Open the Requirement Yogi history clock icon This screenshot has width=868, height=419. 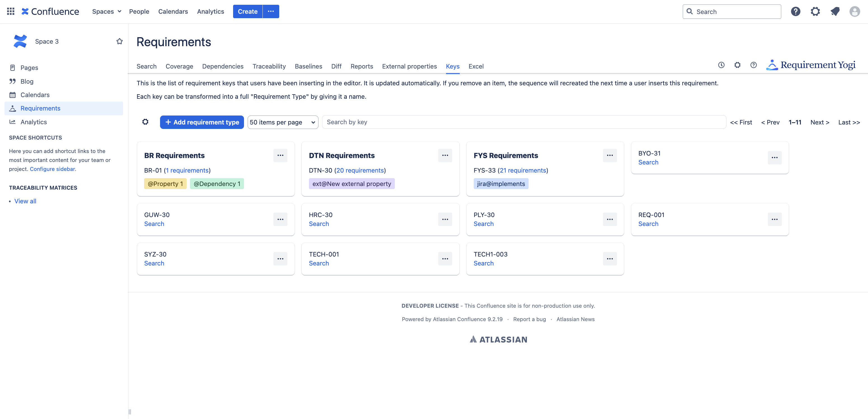(721, 65)
